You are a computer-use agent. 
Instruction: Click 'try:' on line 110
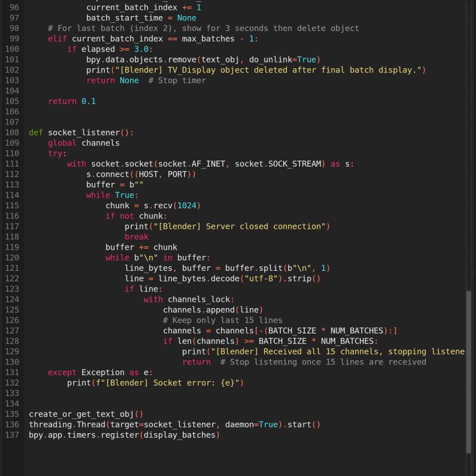[x=57, y=153]
